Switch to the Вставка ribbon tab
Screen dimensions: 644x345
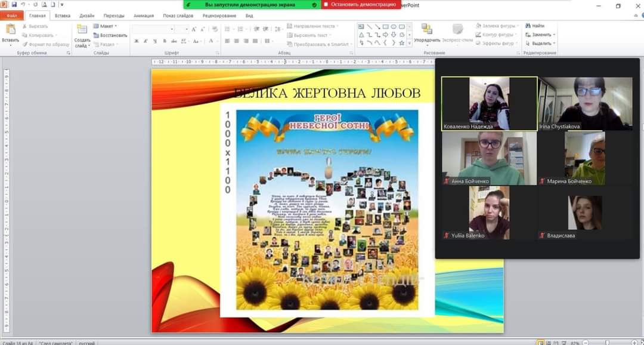tap(63, 16)
